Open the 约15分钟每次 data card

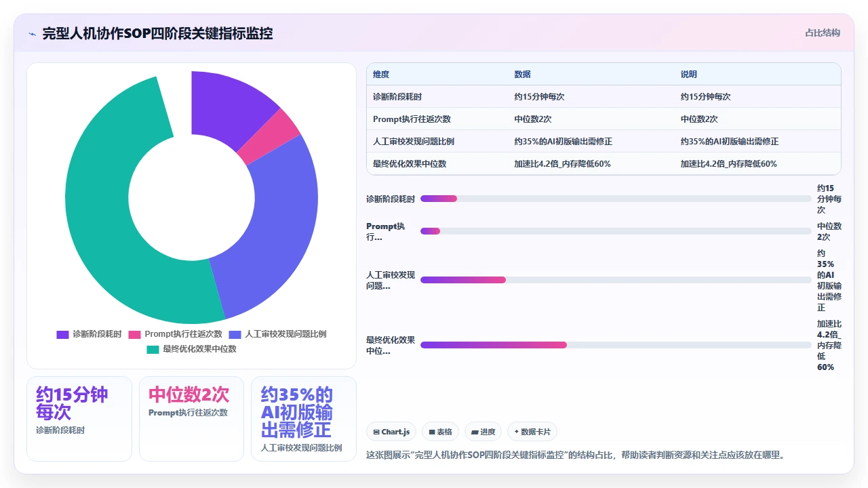pos(79,419)
